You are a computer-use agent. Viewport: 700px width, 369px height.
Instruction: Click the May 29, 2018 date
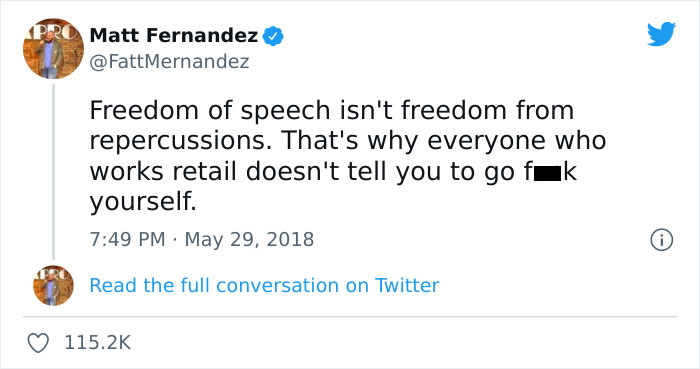(249, 240)
